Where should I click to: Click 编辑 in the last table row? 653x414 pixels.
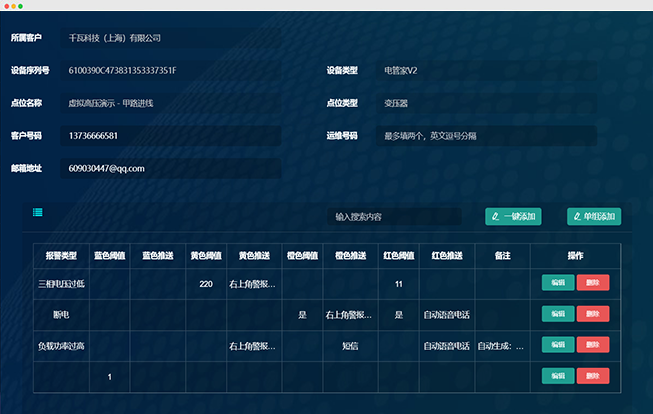[558, 376]
